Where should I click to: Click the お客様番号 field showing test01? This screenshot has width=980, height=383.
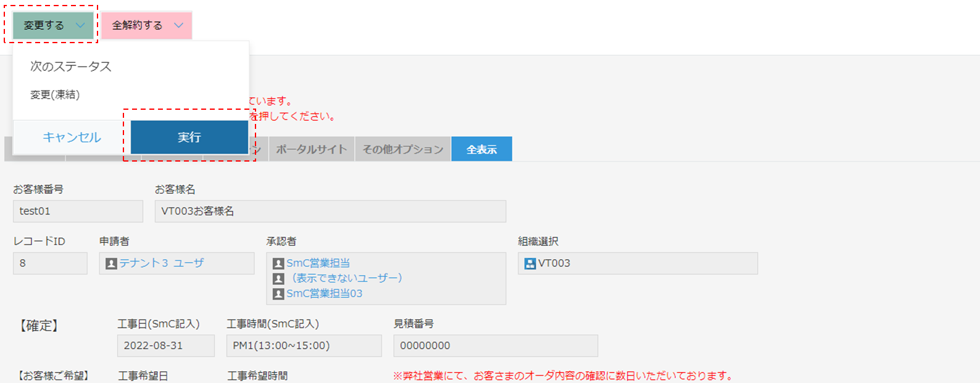point(78,211)
